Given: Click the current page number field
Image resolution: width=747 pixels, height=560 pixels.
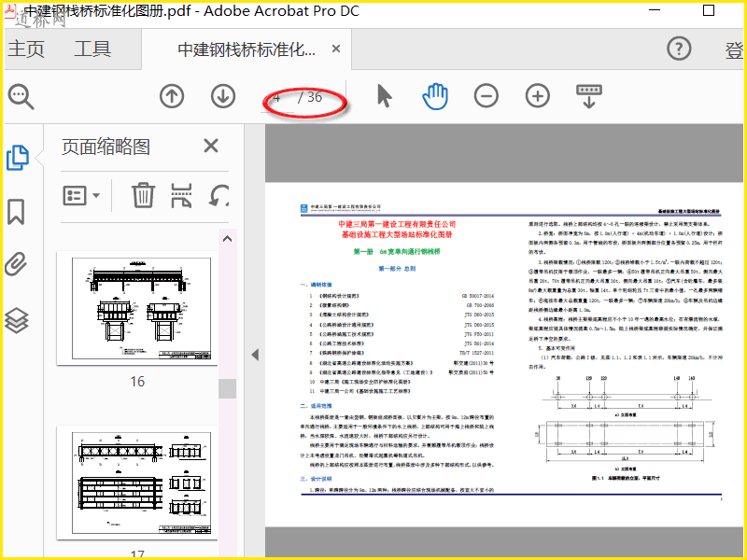Looking at the screenshot, I should point(277,98).
